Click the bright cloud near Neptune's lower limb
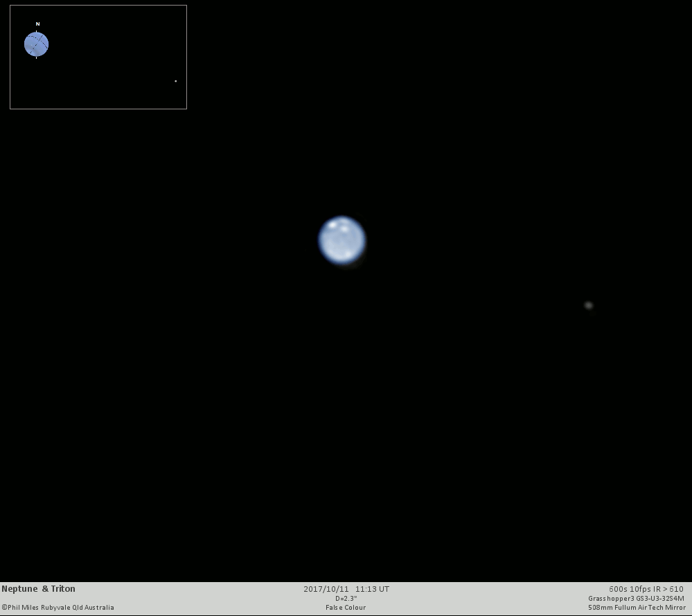 (x=348, y=254)
